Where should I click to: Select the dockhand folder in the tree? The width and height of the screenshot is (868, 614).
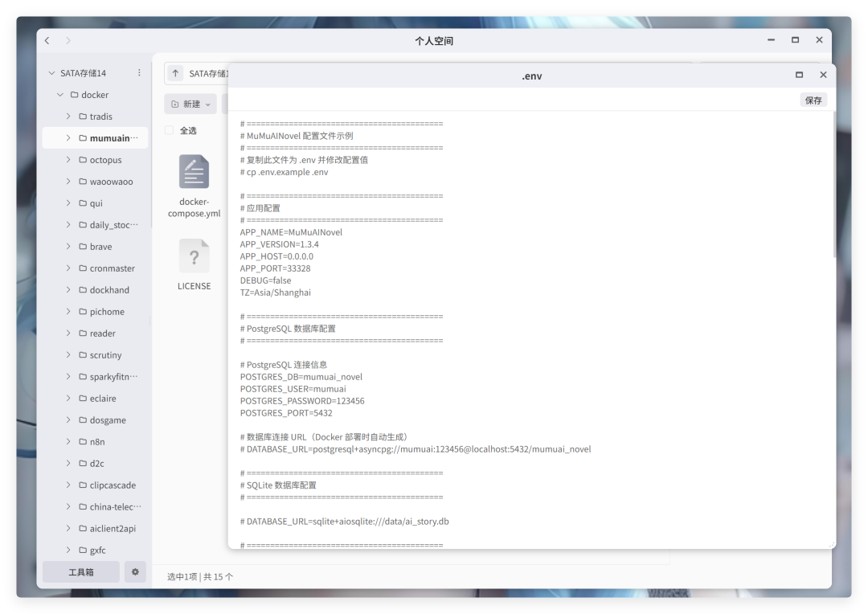95,289
